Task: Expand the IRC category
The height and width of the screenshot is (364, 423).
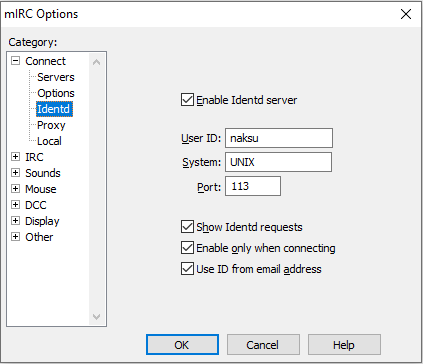Action: 15,157
